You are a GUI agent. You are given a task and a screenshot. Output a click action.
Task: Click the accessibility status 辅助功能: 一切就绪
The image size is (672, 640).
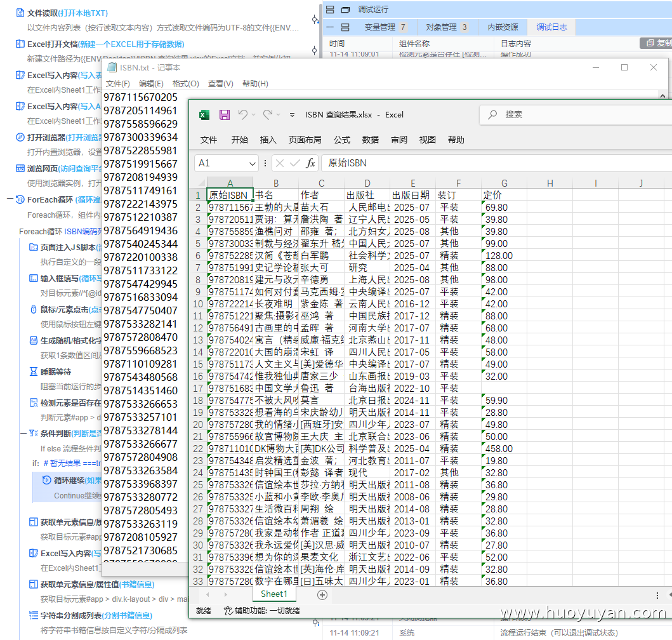[x=262, y=610]
